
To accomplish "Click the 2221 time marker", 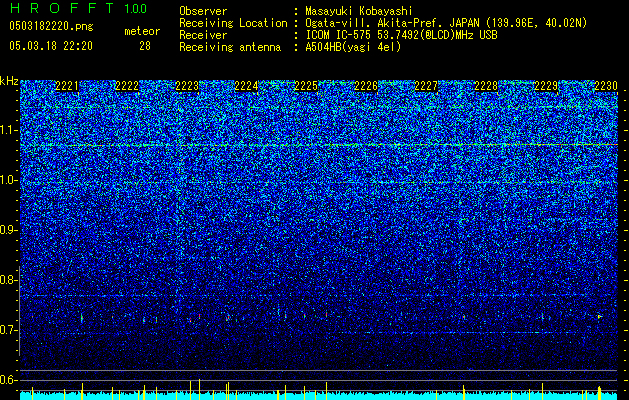I will pos(67,86).
